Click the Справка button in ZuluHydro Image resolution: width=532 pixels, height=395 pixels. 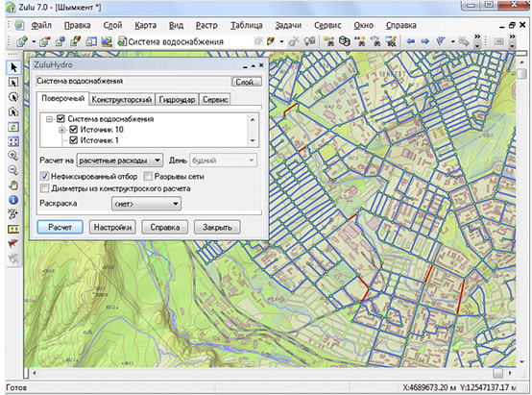(x=165, y=227)
